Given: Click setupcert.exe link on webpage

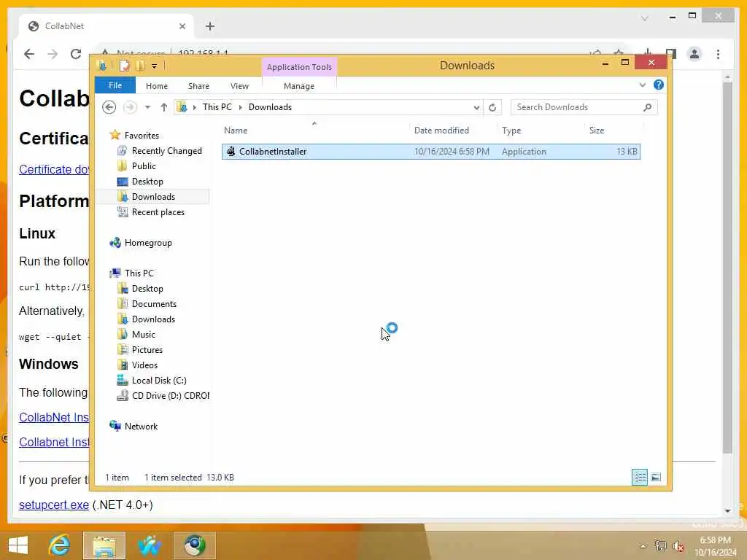Looking at the screenshot, I should click(x=54, y=505).
